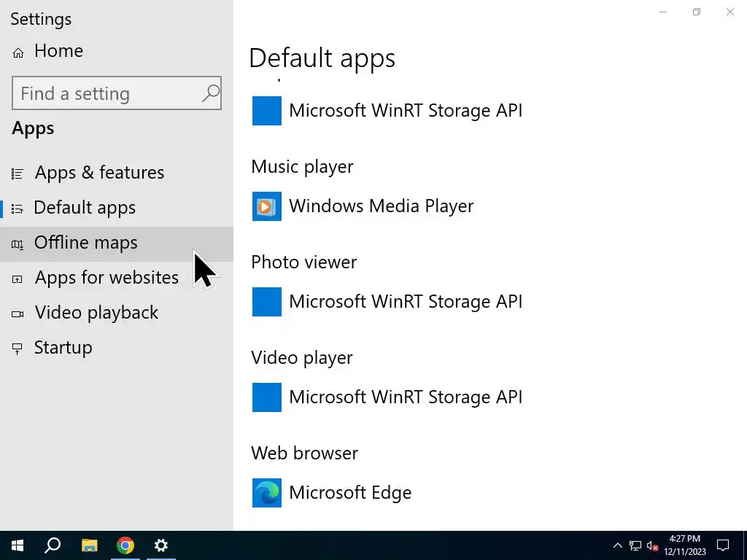Switch to the Startup page
Viewport: 747px width, 560px height.
click(x=63, y=348)
